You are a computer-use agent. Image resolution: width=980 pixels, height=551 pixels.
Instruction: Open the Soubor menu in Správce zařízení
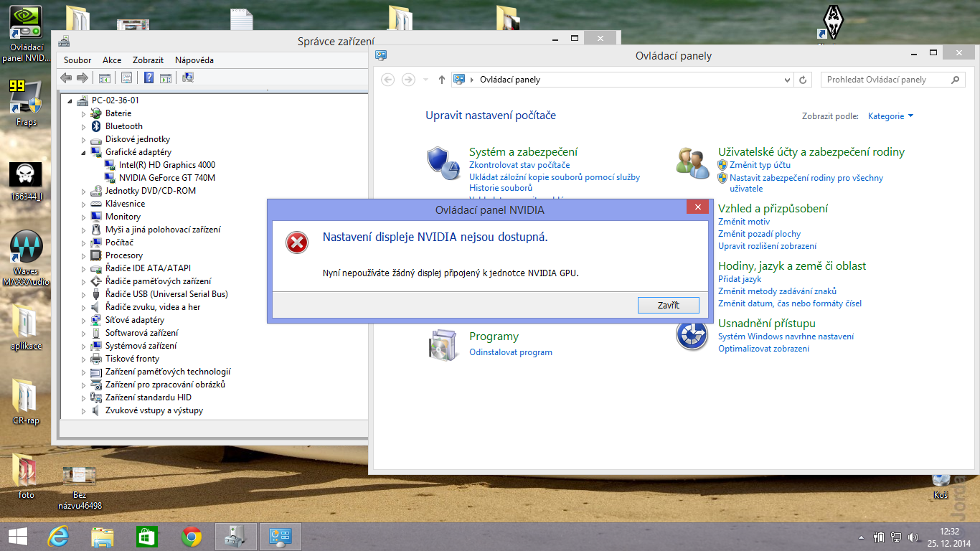77,60
